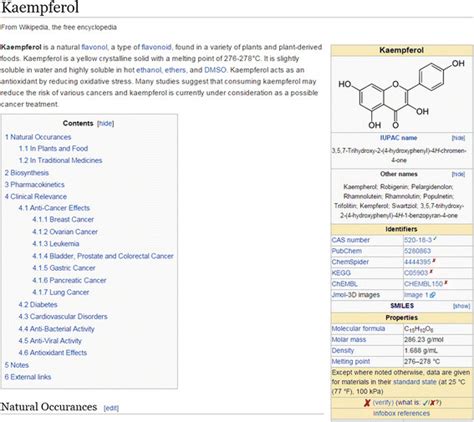Go to 4.4 Anti-Bacterial Activity
This screenshot has height=422, width=474.
click(57, 329)
